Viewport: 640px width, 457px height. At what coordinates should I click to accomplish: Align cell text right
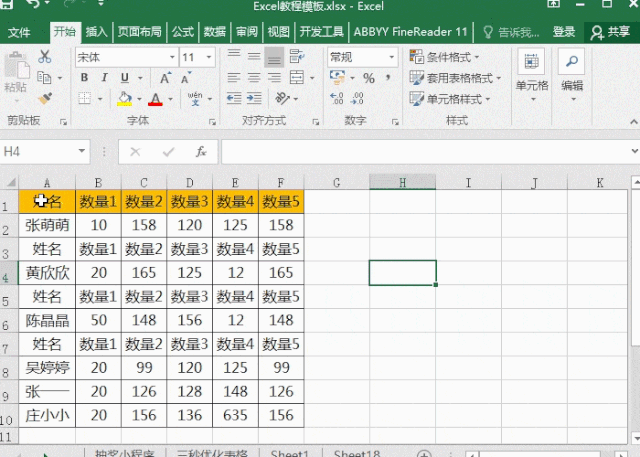tap(274, 78)
